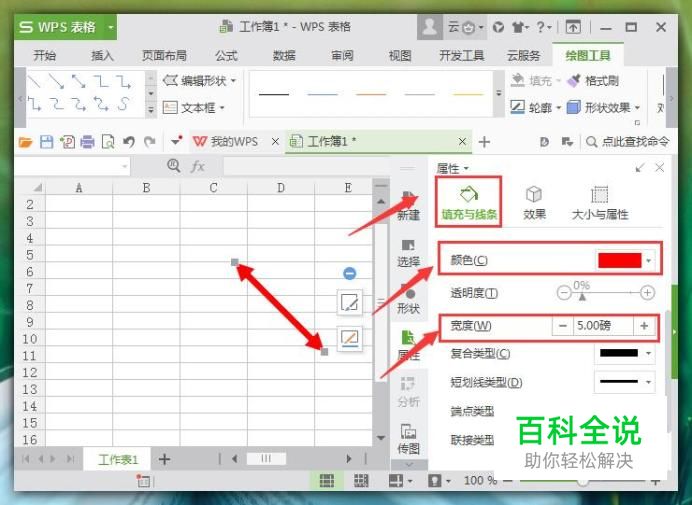Toggle eye protection mode lightbulb
The image size is (692, 505).
coord(434,481)
